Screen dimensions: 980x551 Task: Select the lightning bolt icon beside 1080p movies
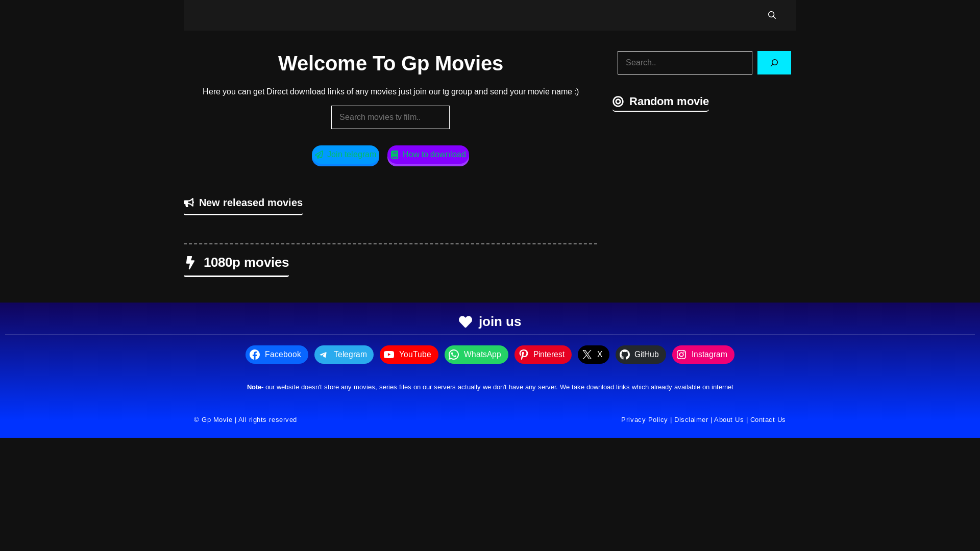click(190, 263)
